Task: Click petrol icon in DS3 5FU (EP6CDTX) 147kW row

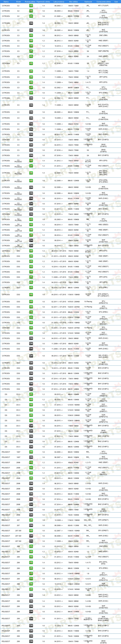Action: click(31, 302)
